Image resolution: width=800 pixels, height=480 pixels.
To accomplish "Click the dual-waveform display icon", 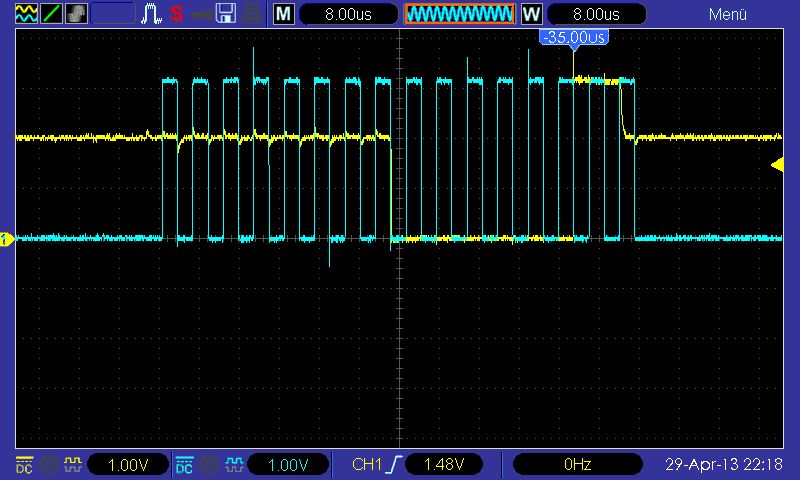I will click(26, 14).
